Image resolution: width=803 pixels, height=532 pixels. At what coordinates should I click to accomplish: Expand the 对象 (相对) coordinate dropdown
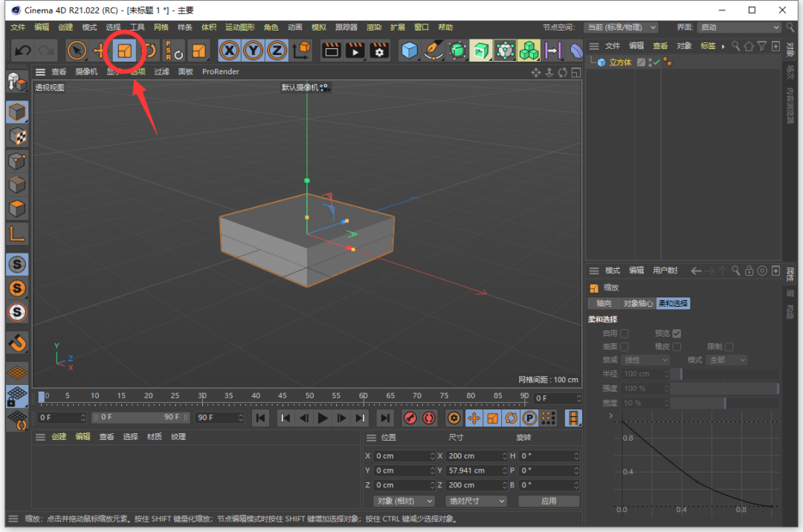coord(404,501)
